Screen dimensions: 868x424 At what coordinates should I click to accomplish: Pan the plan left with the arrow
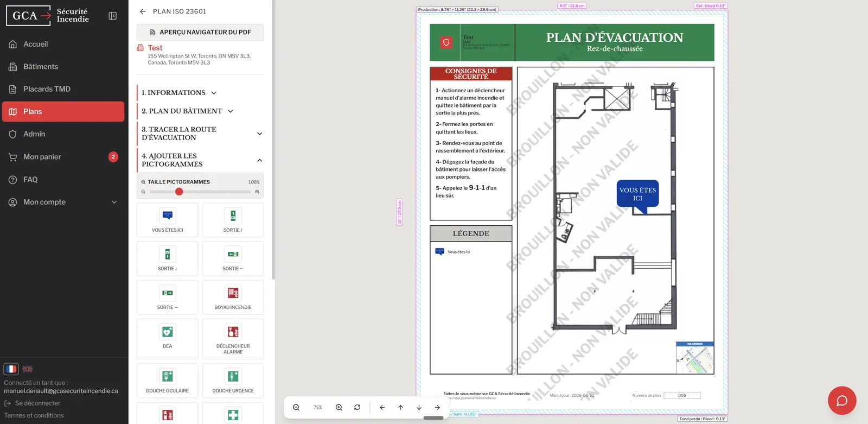(382, 407)
